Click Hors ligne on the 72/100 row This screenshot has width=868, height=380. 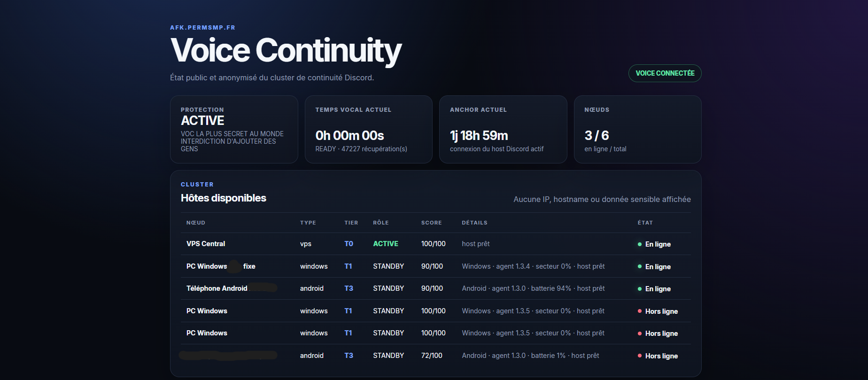point(661,356)
